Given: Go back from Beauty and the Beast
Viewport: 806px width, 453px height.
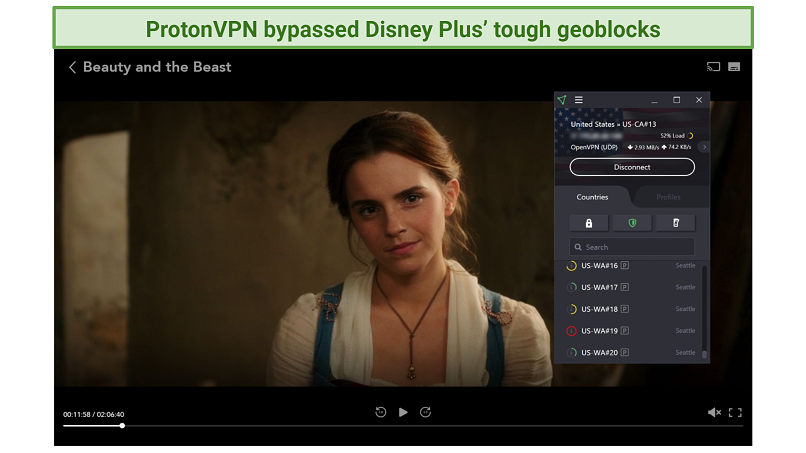Looking at the screenshot, I should point(72,67).
